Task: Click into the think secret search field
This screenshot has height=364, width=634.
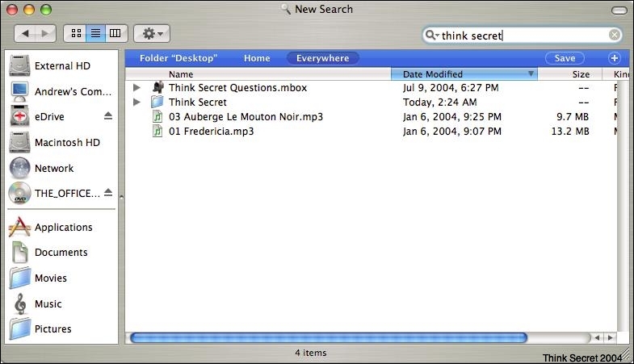Action: coord(522,36)
